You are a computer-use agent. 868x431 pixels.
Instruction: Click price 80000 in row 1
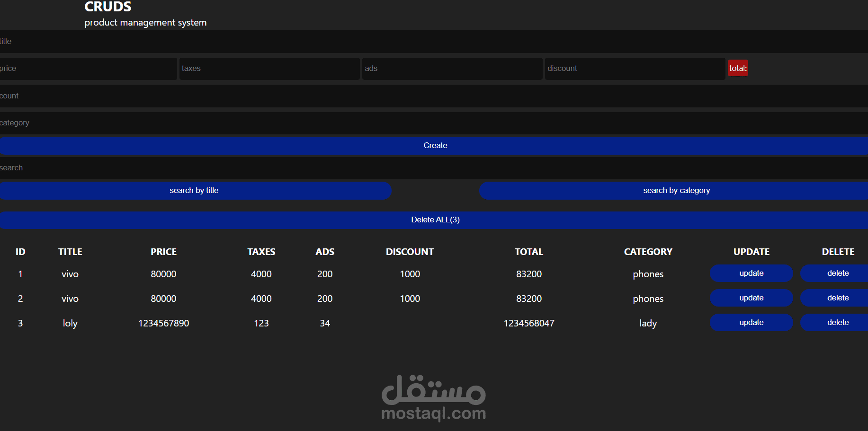click(164, 274)
